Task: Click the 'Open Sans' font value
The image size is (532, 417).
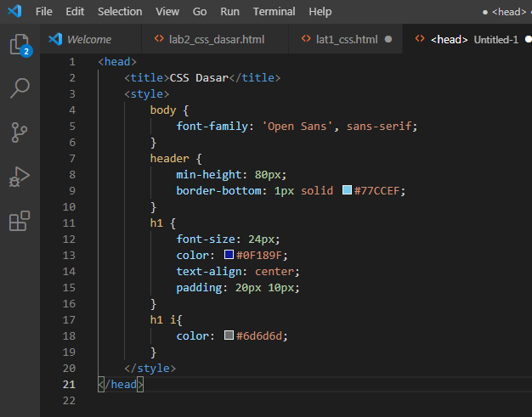Action: [297, 126]
